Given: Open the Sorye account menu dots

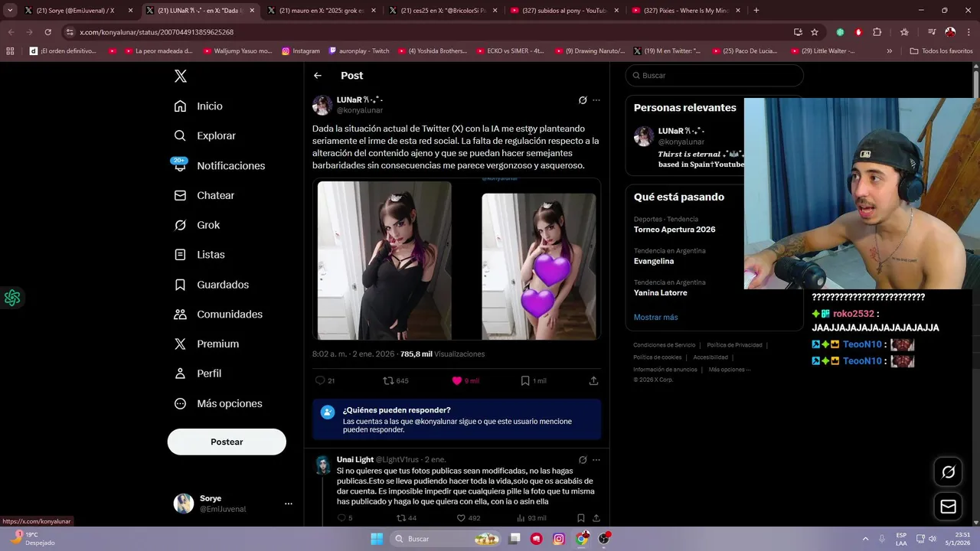Looking at the screenshot, I should tap(289, 504).
